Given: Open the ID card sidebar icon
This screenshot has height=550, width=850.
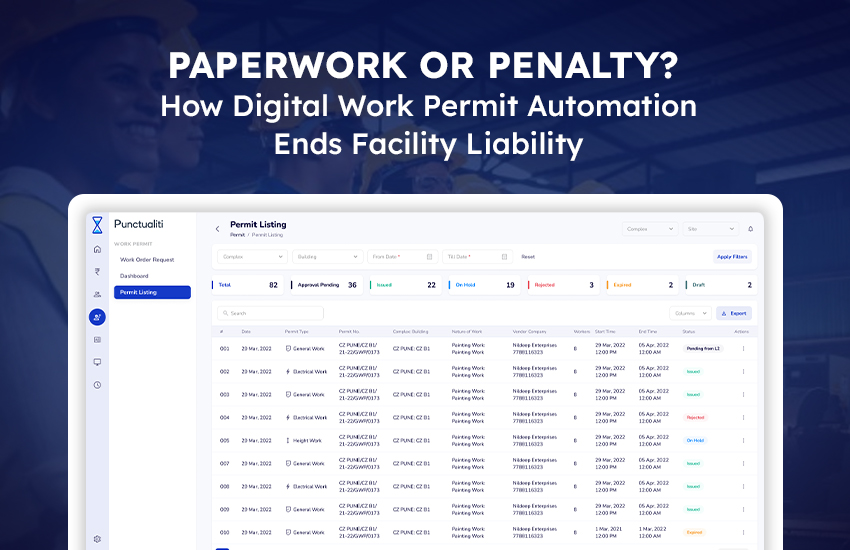Looking at the screenshot, I should tap(98, 340).
